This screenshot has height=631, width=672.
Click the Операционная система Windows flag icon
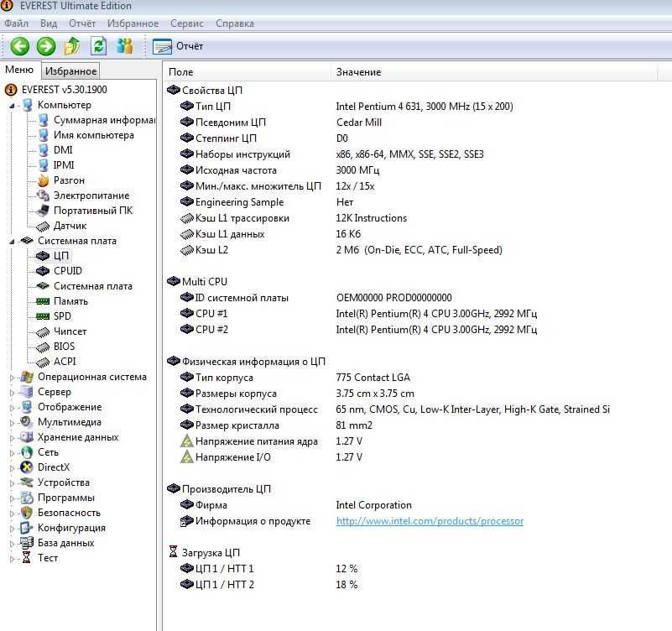coord(27,377)
